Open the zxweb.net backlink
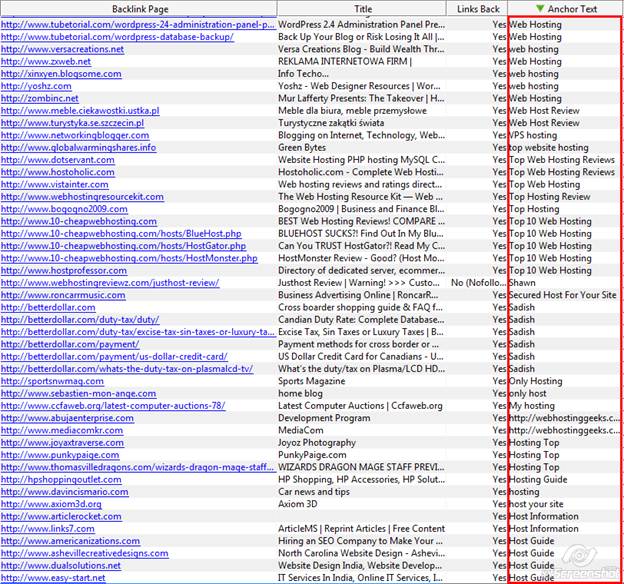624x584 pixels. 46,62
